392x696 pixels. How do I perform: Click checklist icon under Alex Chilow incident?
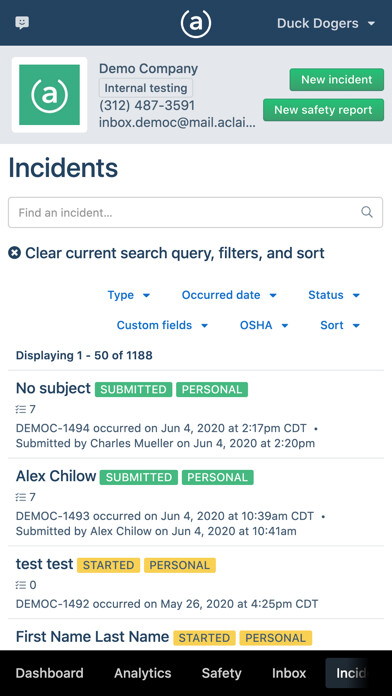point(20,497)
